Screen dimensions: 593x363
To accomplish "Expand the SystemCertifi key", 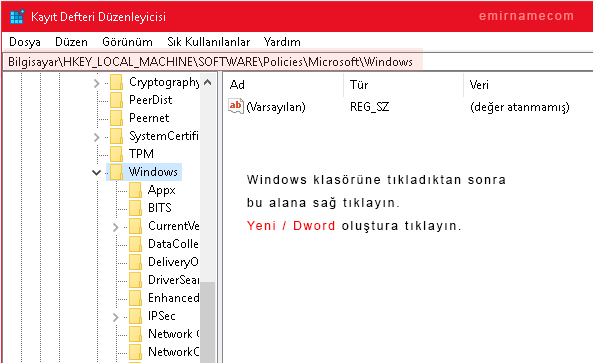I will pos(96,137).
